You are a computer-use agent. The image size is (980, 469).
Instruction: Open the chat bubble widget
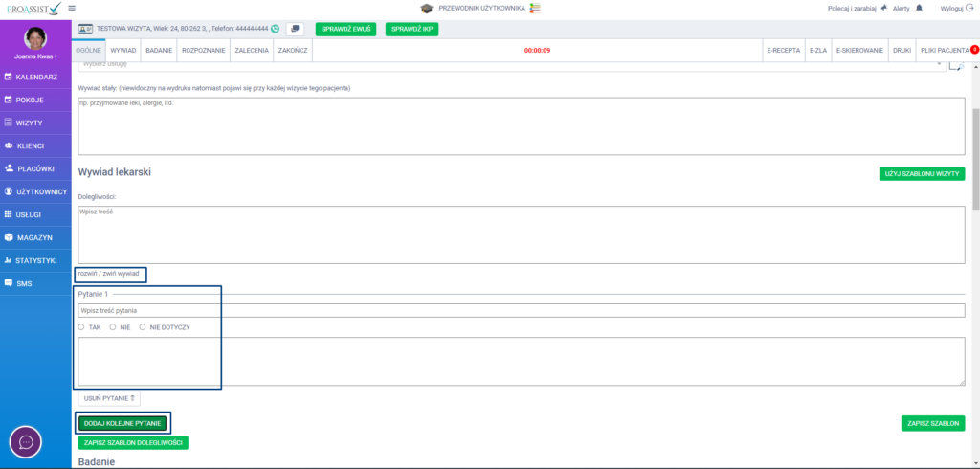coord(27,442)
